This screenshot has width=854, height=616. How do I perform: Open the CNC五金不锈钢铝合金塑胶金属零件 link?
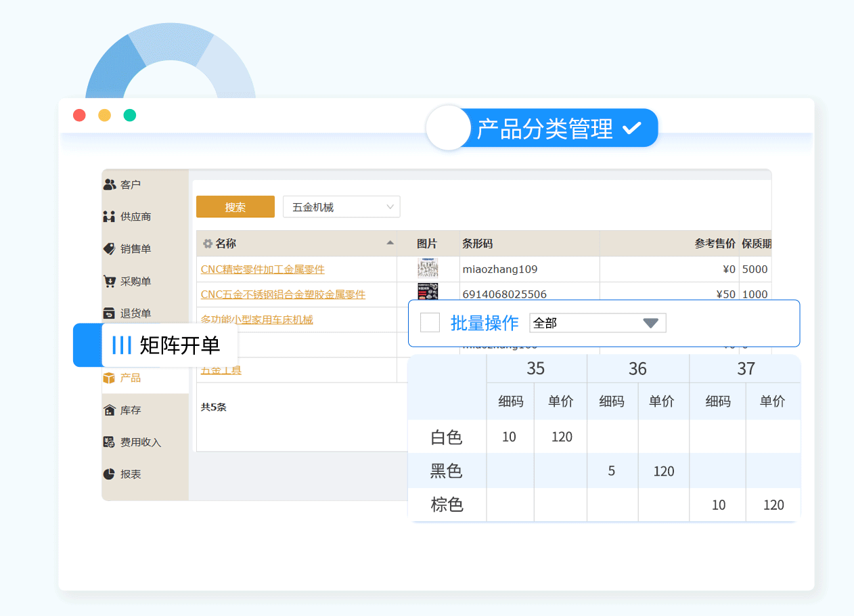(x=283, y=294)
